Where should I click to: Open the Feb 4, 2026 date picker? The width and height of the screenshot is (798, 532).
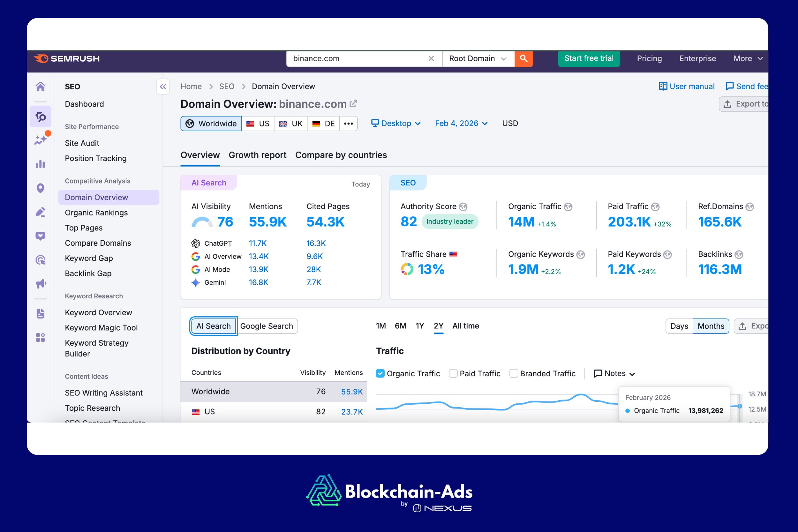[x=461, y=124]
